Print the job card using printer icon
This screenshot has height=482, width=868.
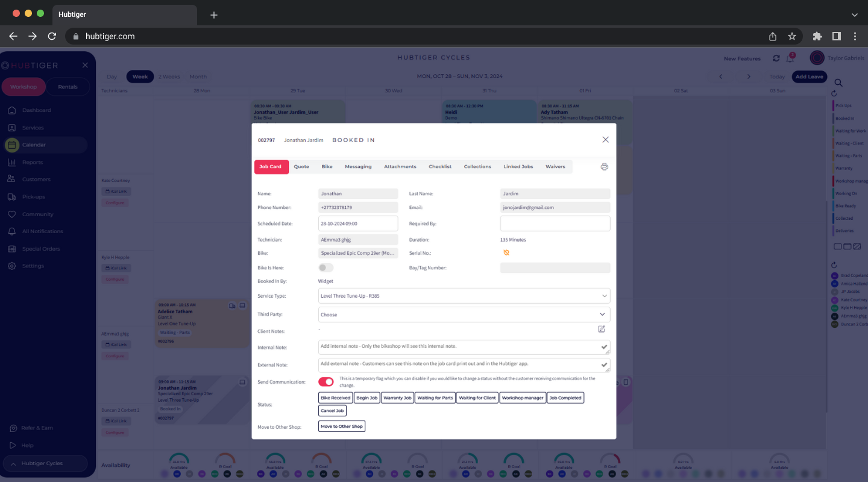tap(604, 167)
